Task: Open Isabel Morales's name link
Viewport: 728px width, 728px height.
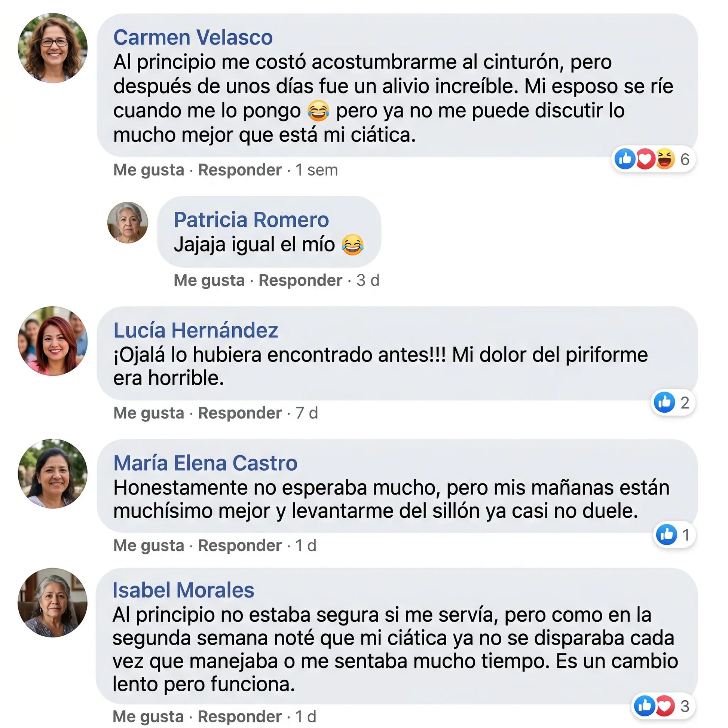Action: click(184, 590)
